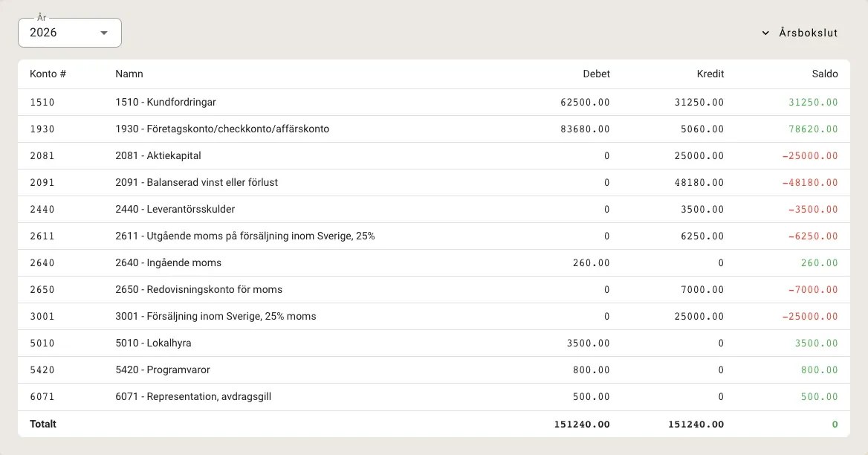The image size is (868, 455).
Task: Select the 2081 - Aktiekapital row name
Action: tap(158, 155)
